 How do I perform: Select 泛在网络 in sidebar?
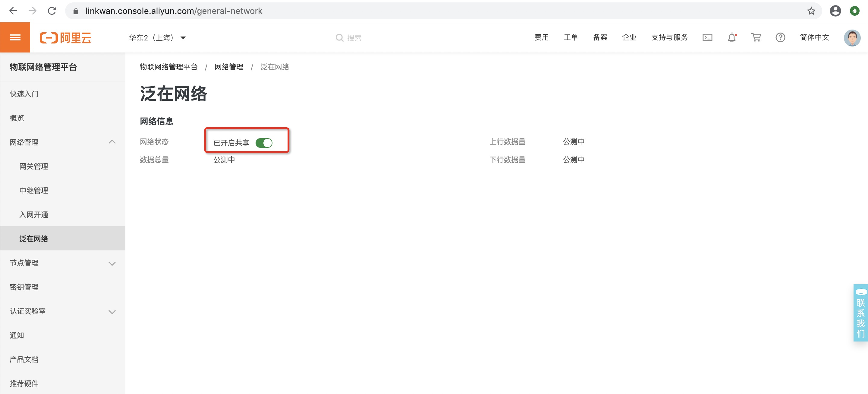coord(63,239)
